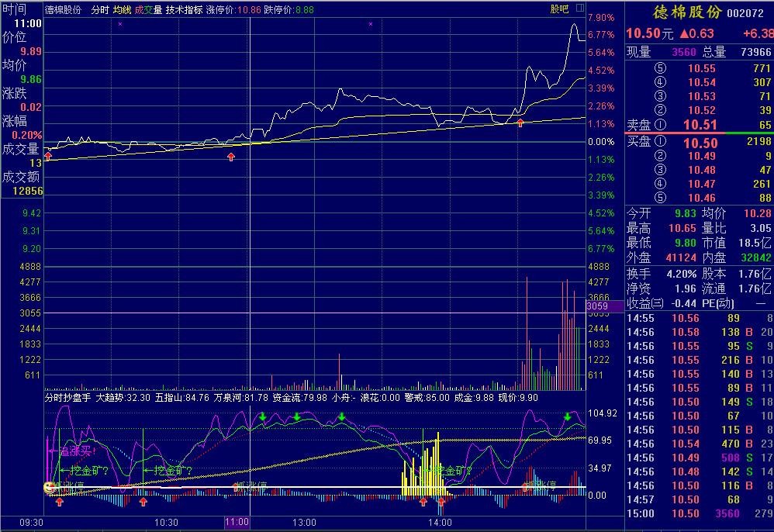Click the 收益(三) quarterly earnings label
This screenshot has height=532, width=774.
[x=645, y=303]
